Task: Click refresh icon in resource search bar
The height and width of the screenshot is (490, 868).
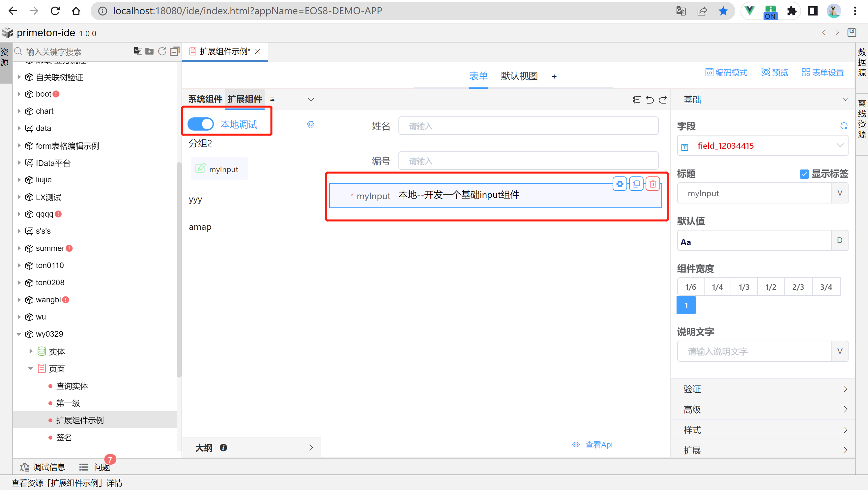Action: 162,51
